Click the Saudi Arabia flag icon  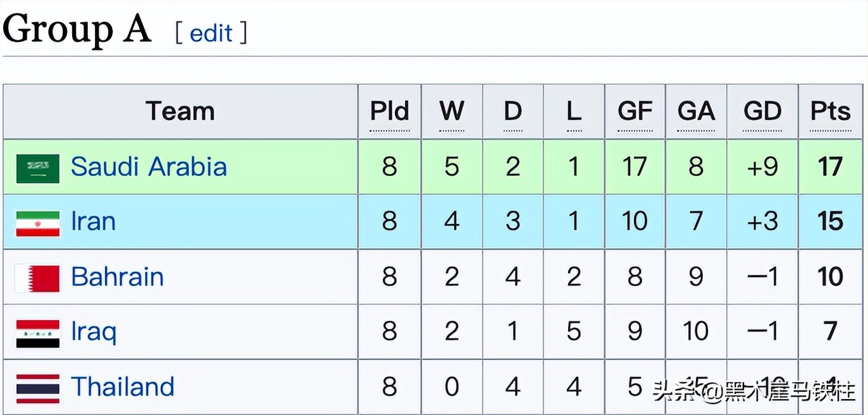point(38,168)
